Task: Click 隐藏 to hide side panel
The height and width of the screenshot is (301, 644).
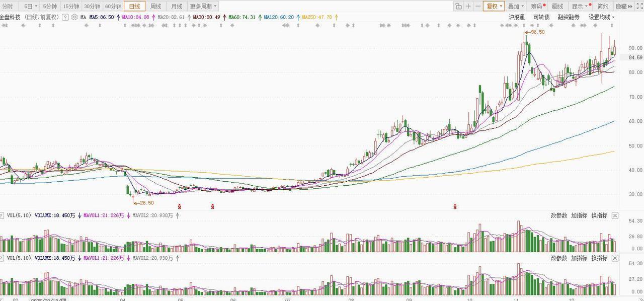Action: (x=624, y=7)
